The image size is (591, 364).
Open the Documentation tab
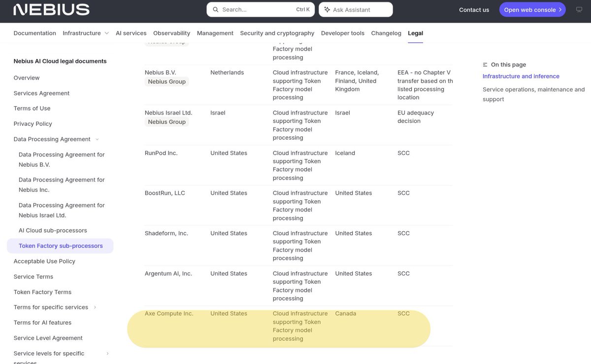click(x=35, y=33)
